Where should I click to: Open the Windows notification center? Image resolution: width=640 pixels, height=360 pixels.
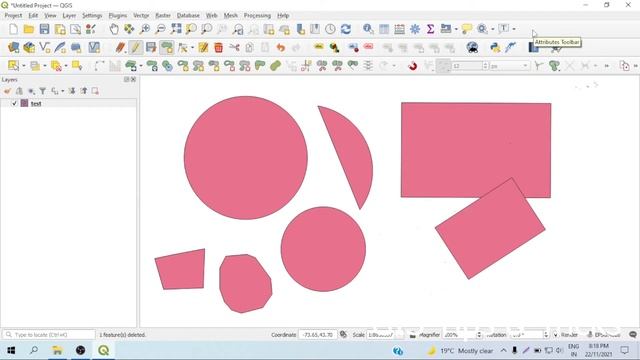click(x=624, y=350)
